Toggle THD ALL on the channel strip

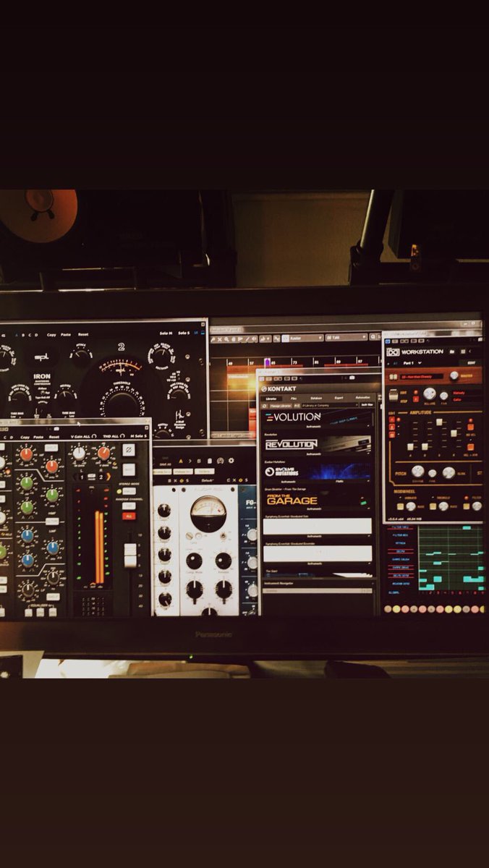[x=116, y=436]
